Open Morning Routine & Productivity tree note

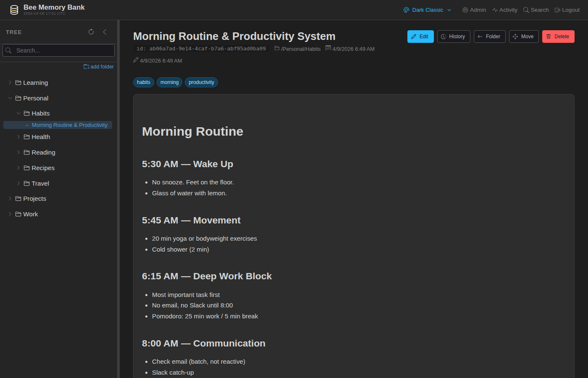click(70, 125)
